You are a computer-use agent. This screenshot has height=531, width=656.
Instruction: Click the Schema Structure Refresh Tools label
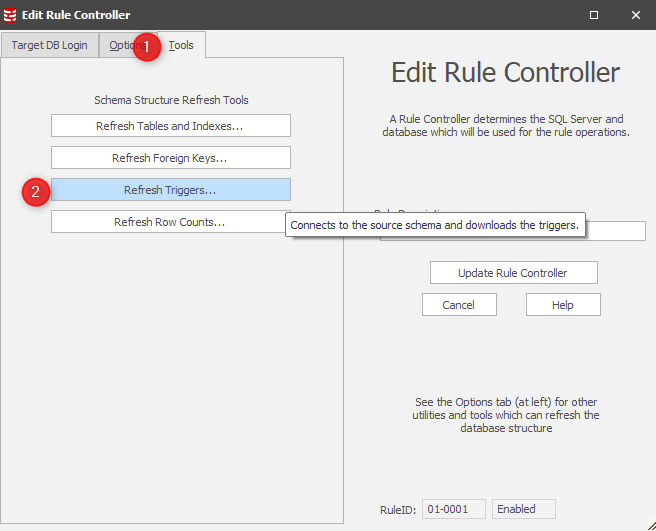click(x=171, y=100)
